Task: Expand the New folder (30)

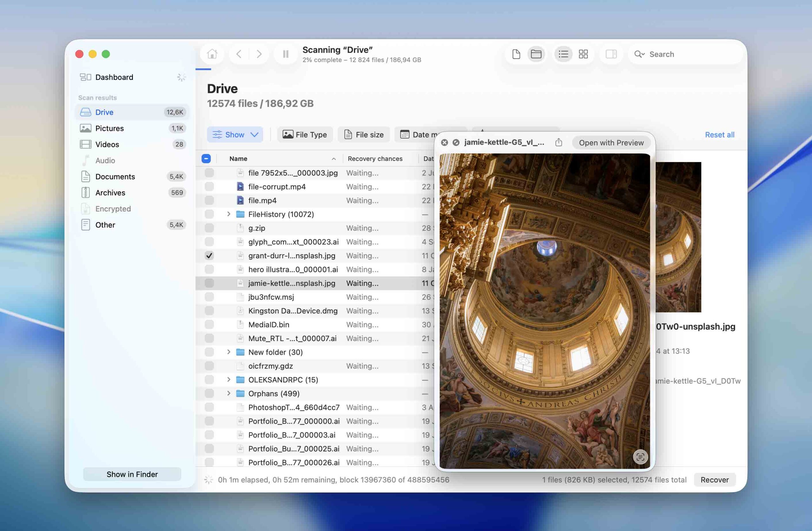Action: click(x=229, y=352)
